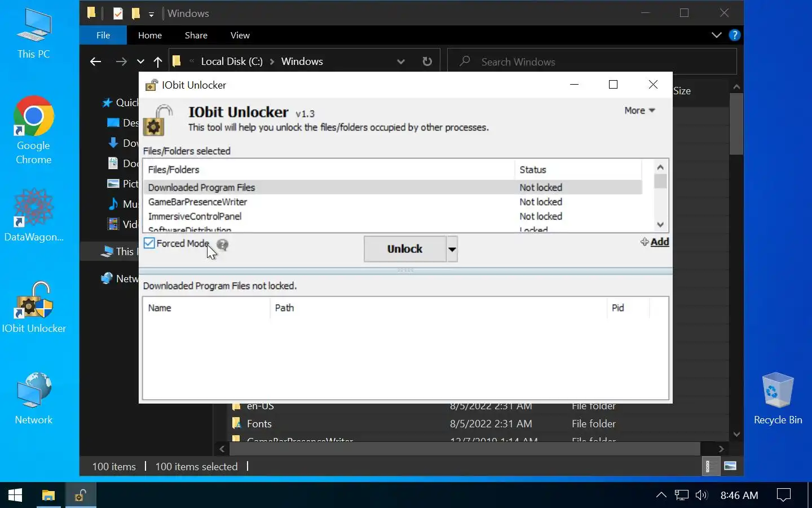Open the View tab in the Explorer ribbon
The image size is (812, 508).
pos(240,35)
